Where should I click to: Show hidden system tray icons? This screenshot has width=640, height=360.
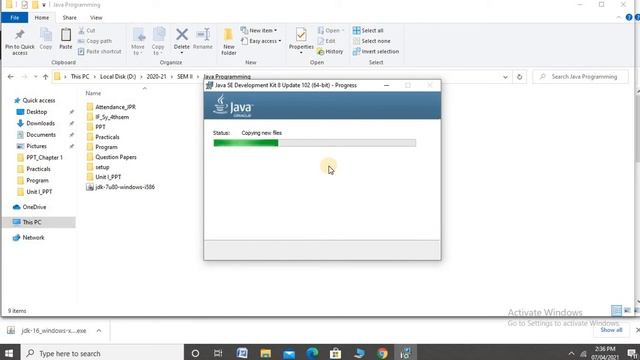pyautogui.click(x=571, y=353)
